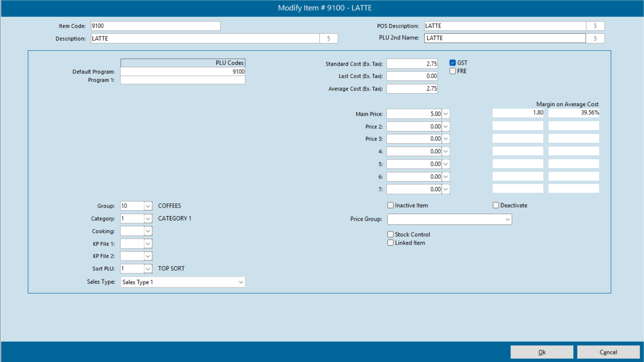Viewport: 644px width, 362px height.
Task: Click the Ok button
Action: 541,352
